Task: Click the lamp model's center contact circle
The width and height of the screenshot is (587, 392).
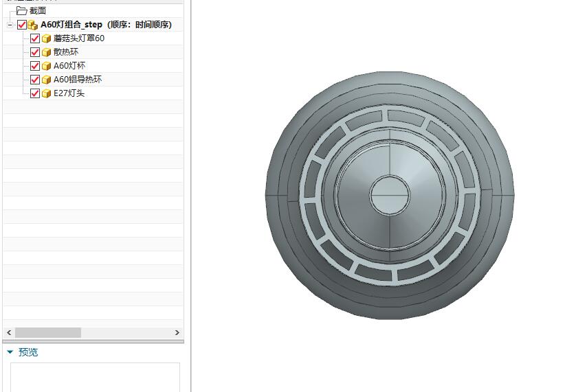Action: (x=389, y=195)
